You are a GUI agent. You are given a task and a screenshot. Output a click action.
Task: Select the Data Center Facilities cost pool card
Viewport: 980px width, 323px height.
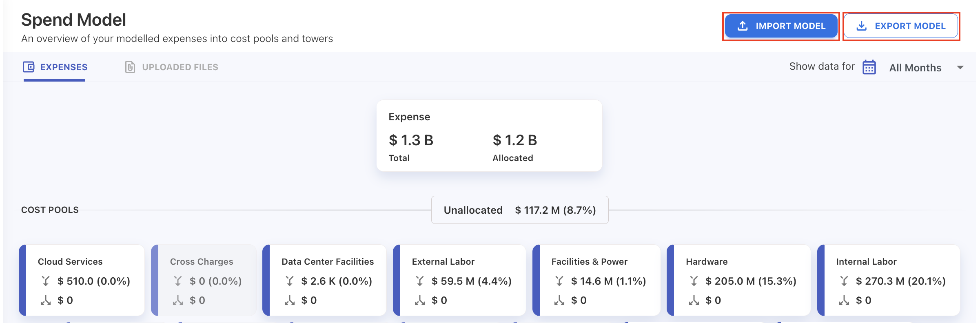coord(328,280)
